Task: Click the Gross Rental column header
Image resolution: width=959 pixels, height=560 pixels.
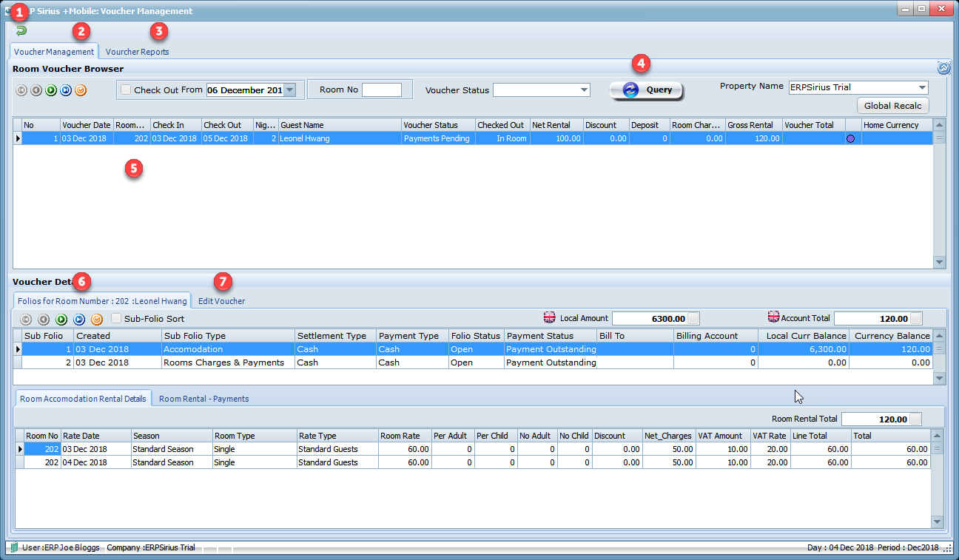Action: pyautogui.click(x=753, y=125)
